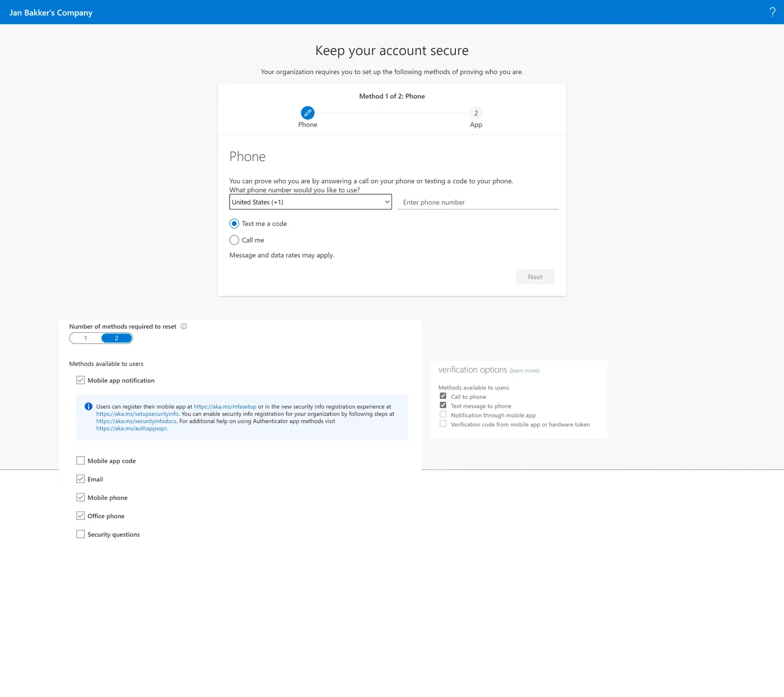Check Verification code from mobile app or hardware token
Screen dimensions: 784x697
443,424
